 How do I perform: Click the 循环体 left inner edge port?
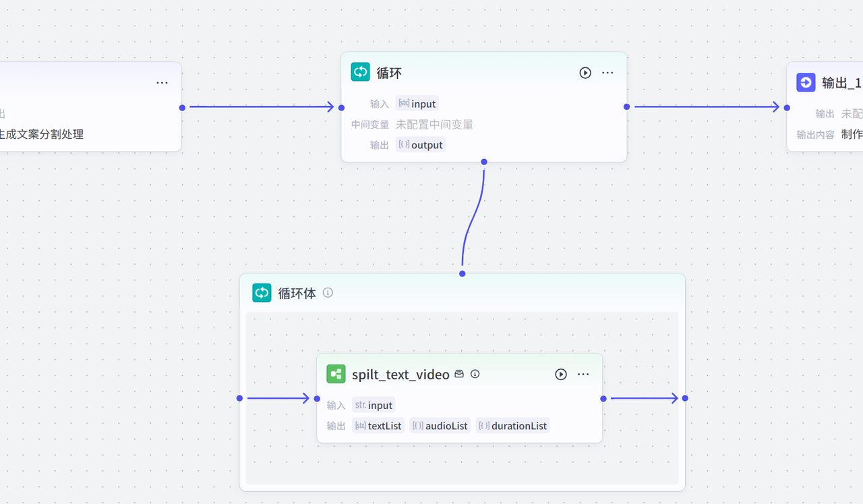(x=239, y=398)
